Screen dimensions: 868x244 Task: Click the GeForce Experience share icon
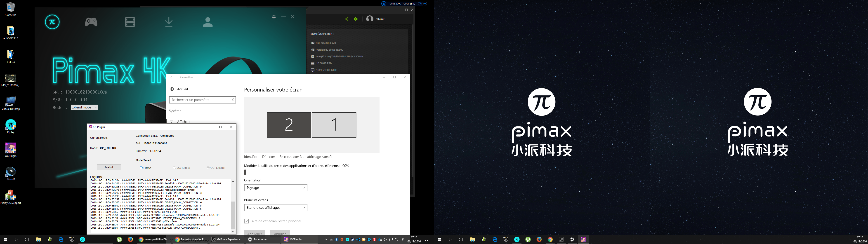(347, 19)
